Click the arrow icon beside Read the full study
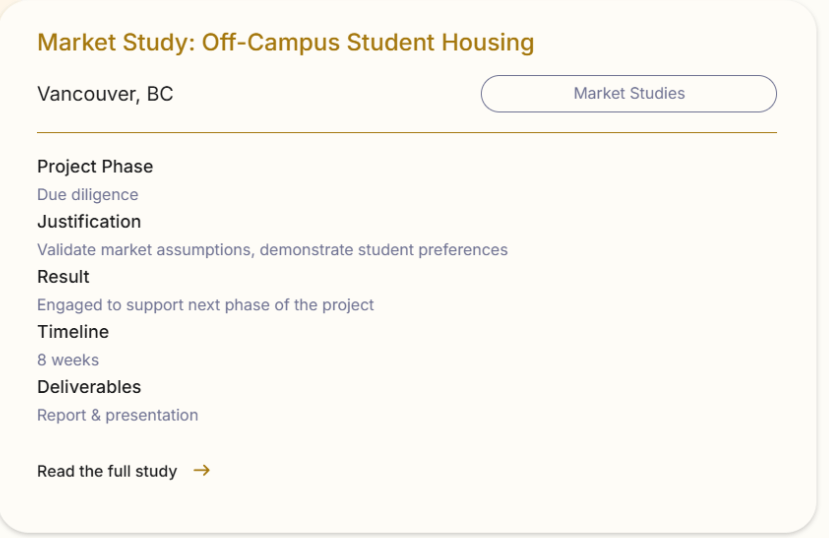 coord(202,470)
